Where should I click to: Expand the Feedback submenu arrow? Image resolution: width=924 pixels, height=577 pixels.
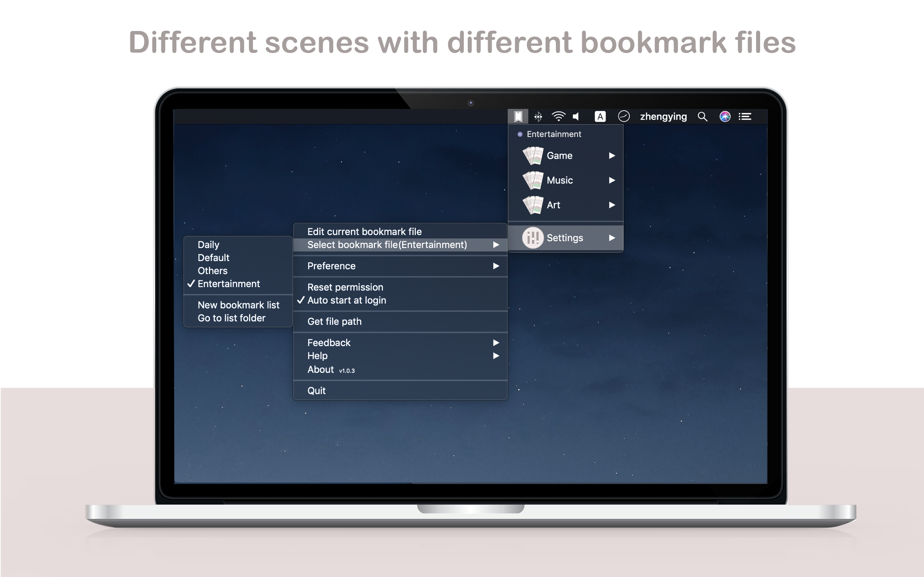pos(496,343)
